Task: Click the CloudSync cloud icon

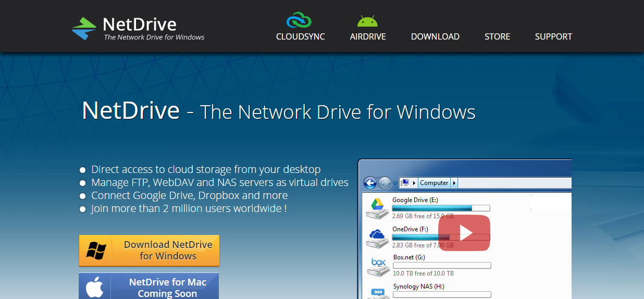Action: coord(299,20)
